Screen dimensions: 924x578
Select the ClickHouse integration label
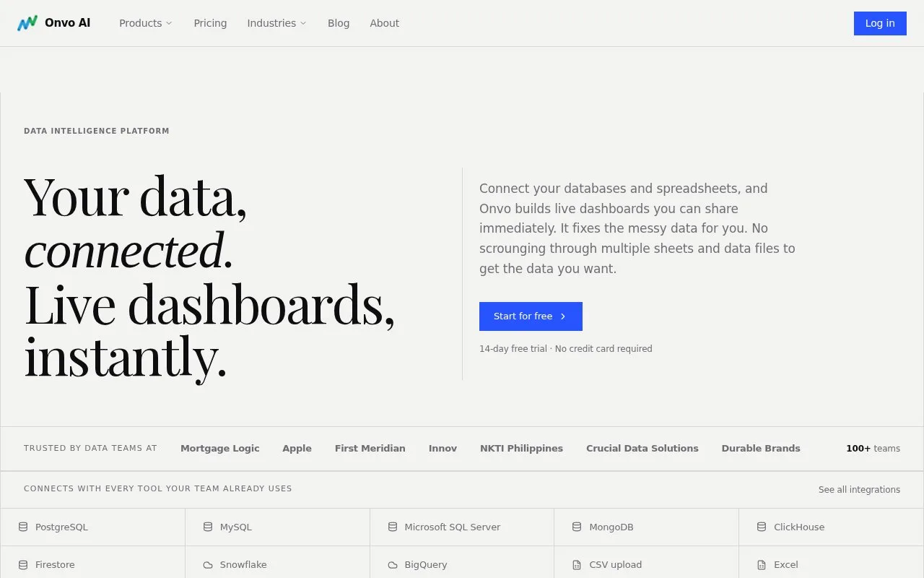click(x=799, y=527)
